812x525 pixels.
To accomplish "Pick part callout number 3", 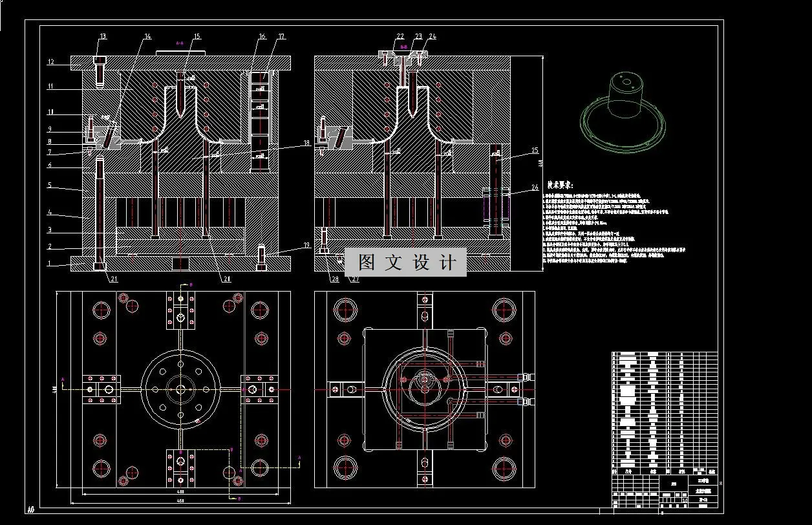I will click(48, 230).
